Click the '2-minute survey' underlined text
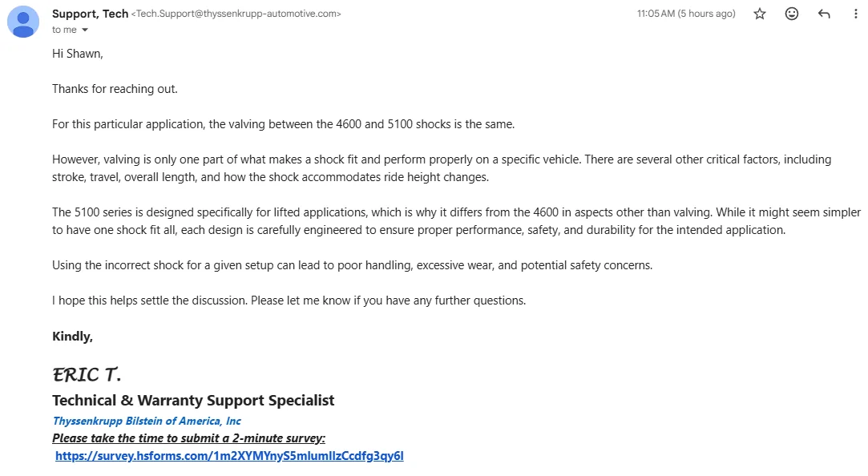The image size is (868, 476). coord(278,438)
